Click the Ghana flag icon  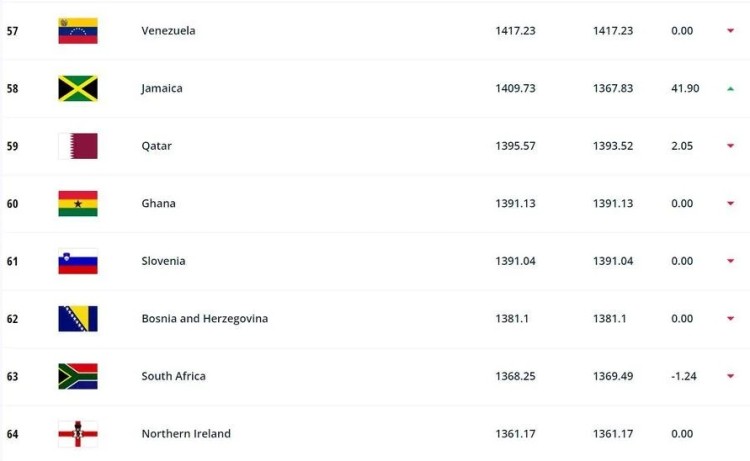(78, 204)
